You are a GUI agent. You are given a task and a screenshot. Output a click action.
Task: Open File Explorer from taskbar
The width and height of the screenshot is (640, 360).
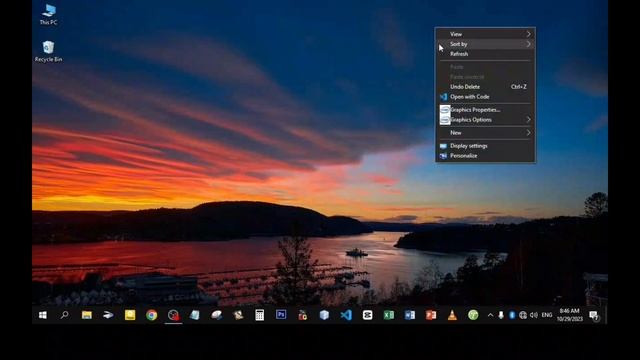[x=87, y=315]
